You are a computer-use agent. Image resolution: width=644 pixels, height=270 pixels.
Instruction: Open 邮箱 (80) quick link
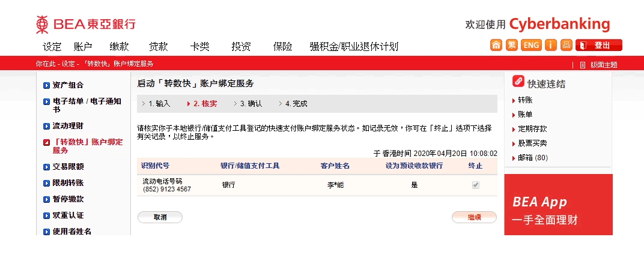click(533, 158)
